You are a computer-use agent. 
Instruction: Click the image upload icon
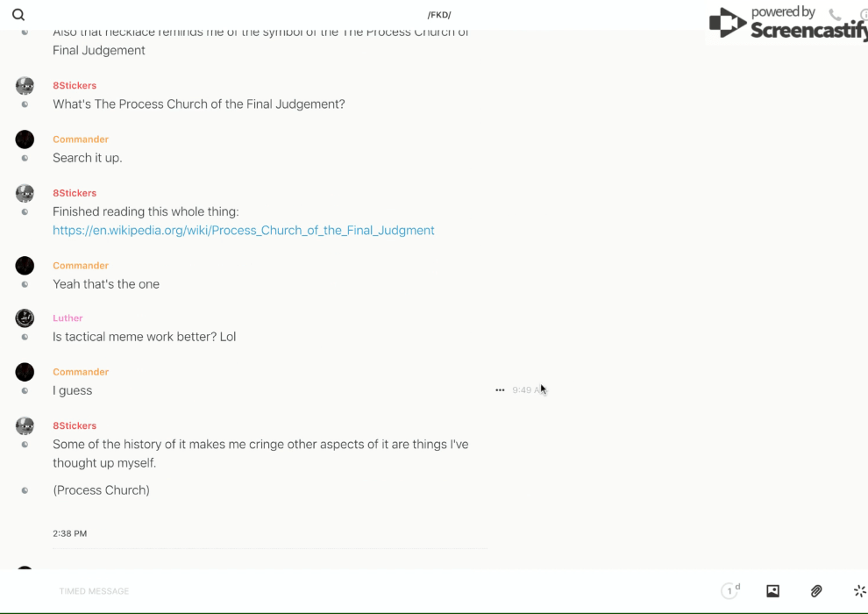pos(772,591)
